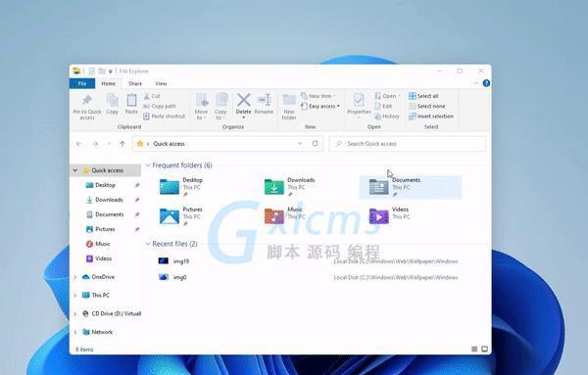This screenshot has width=588, height=375.
Task: Click Select none
Action: tap(426, 107)
